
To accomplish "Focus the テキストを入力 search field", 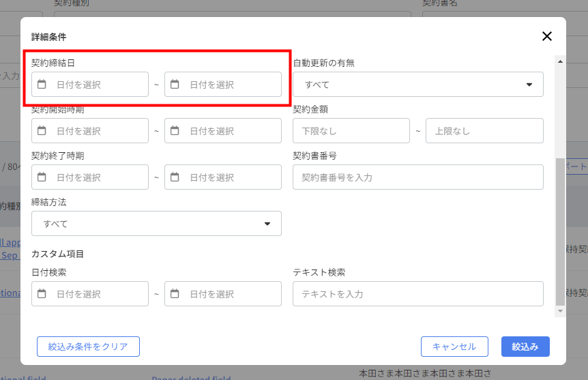I will [x=417, y=294].
